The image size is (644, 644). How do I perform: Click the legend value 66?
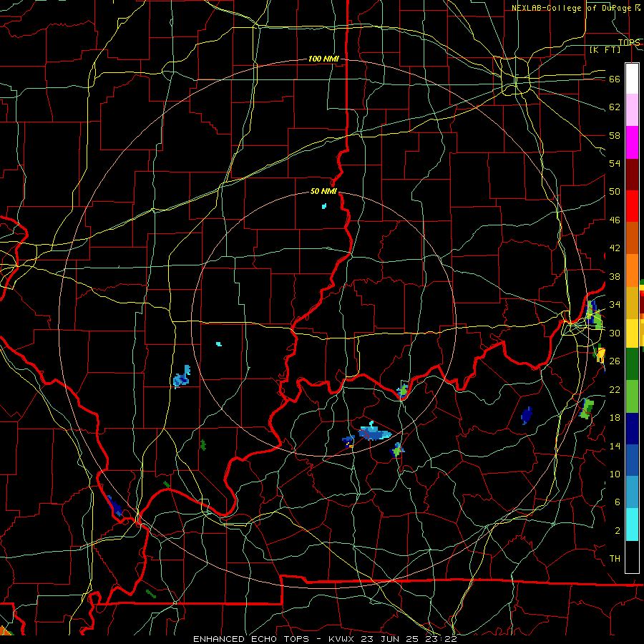click(615, 79)
